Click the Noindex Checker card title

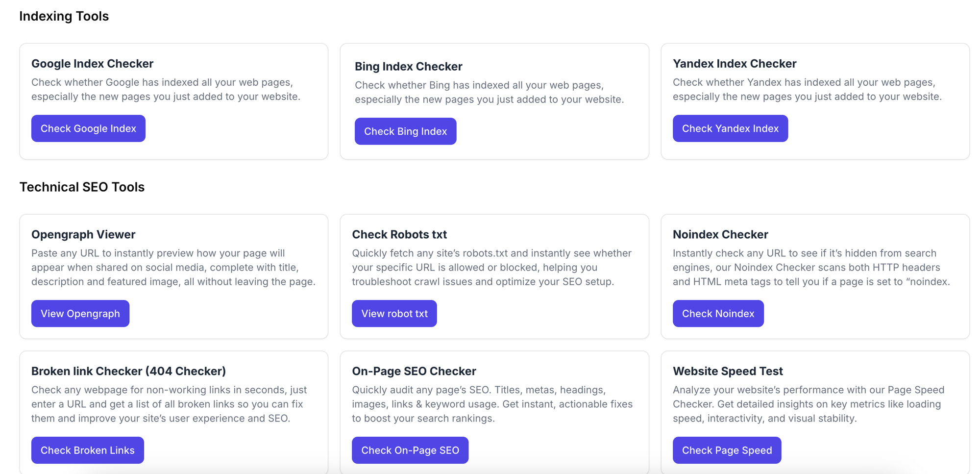(x=720, y=235)
